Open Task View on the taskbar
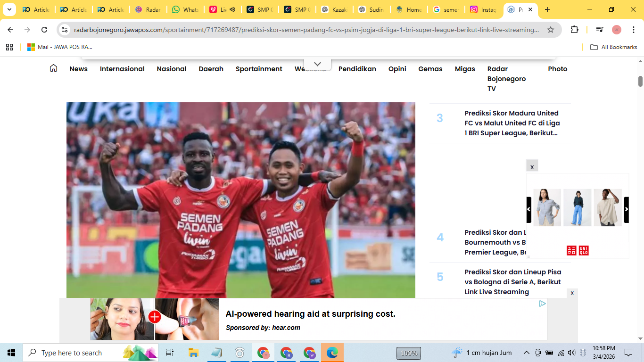This screenshot has height=362, width=644. coord(170,353)
